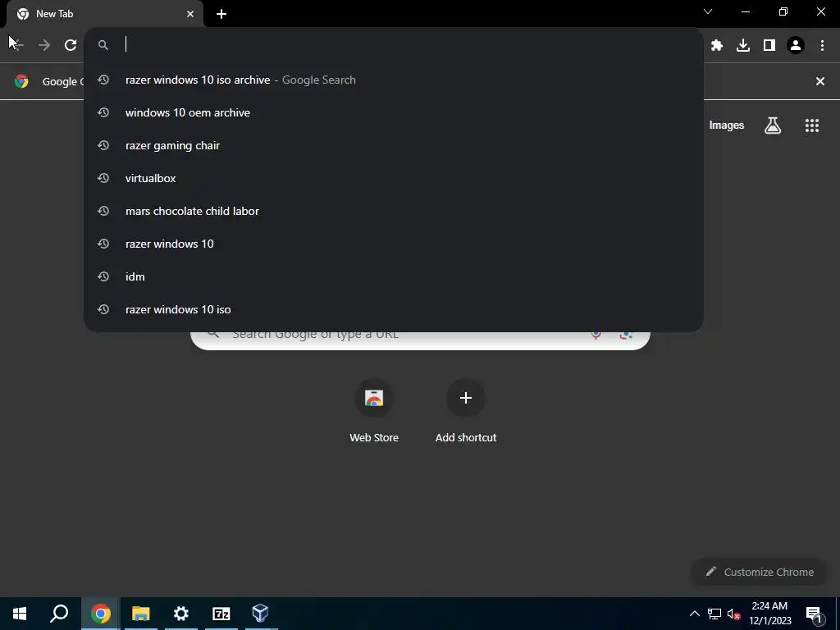Toggle the Chrome side panel icon
Image resolution: width=840 pixels, height=630 pixels.
(769, 45)
